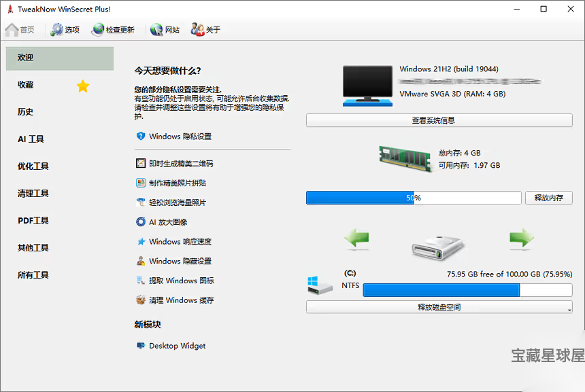Click the Windows 隐藏设置 icon
Screen dimensions: 585x392
click(141, 261)
